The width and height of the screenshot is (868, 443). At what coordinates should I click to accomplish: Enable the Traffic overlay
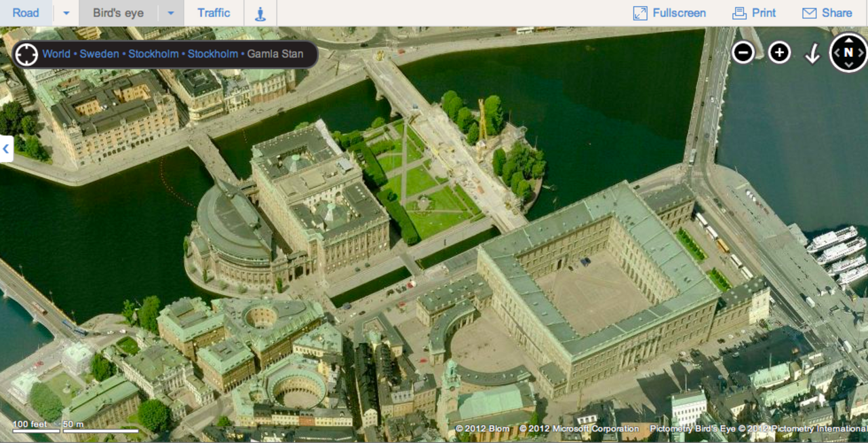(214, 13)
